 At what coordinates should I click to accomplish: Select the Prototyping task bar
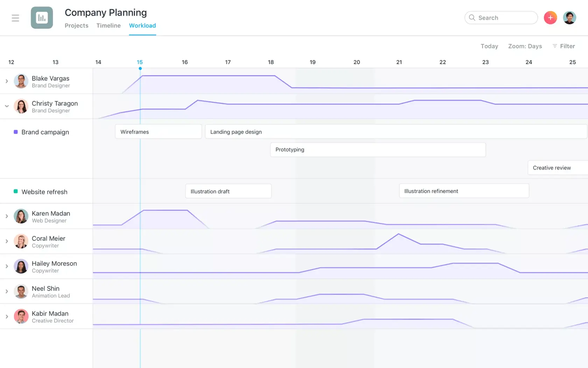378,149
